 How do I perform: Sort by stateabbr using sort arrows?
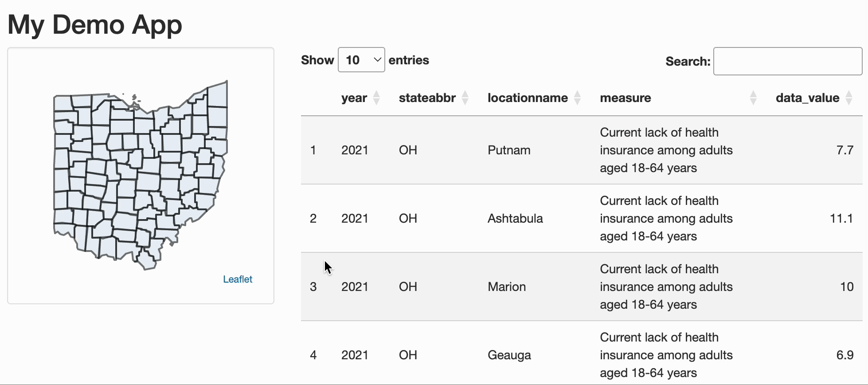pos(465,98)
